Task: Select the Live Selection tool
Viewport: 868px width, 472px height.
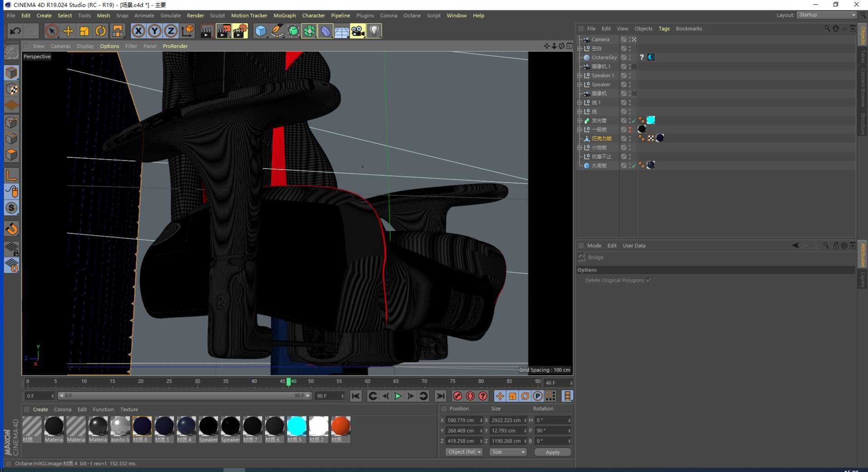Action: click(52, 31)
